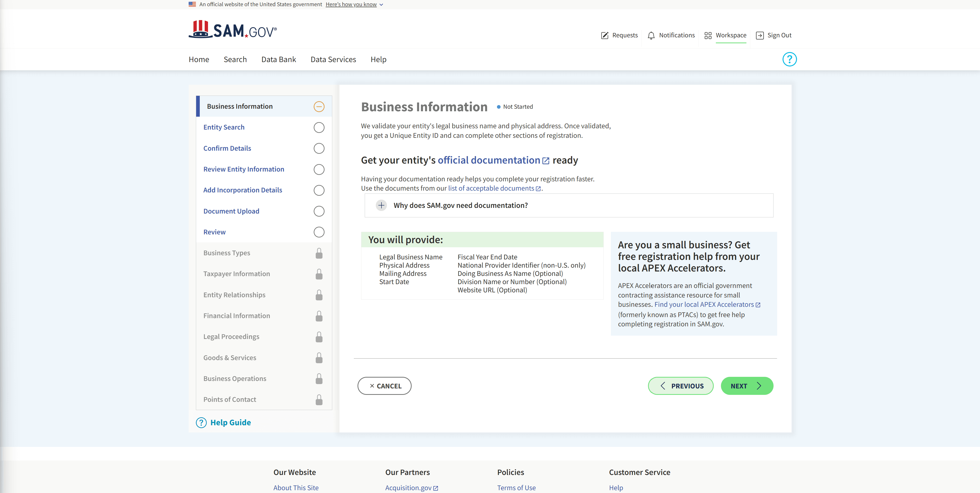Image resolution: width=980 pixels, height=493 pixels.
Task: Click the lock icon beside Goods & Services
Action: (x=319, y=358)
